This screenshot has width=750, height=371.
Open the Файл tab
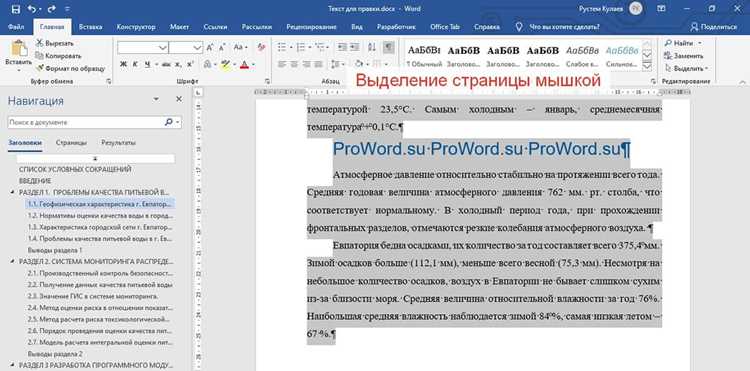[16, 27]
